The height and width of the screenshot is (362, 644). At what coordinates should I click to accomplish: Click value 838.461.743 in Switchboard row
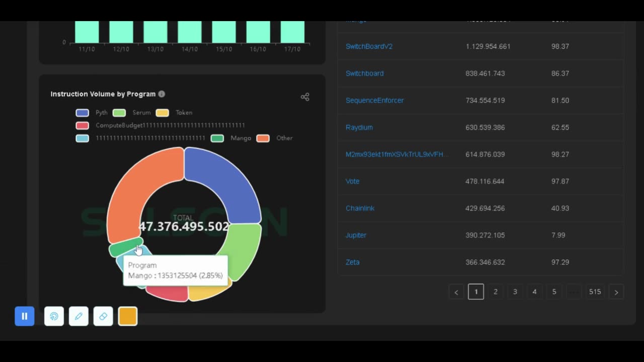[485, 73]
